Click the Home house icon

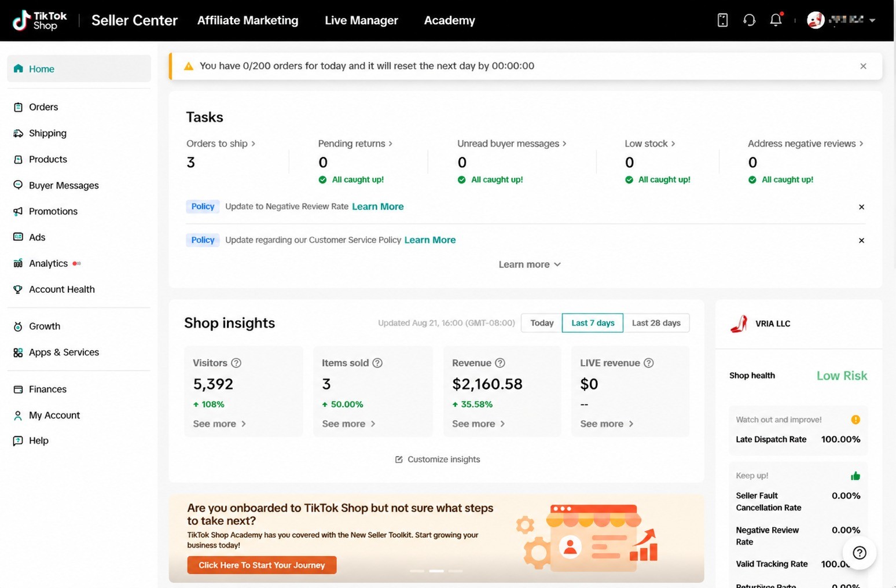tap(18, 68)
